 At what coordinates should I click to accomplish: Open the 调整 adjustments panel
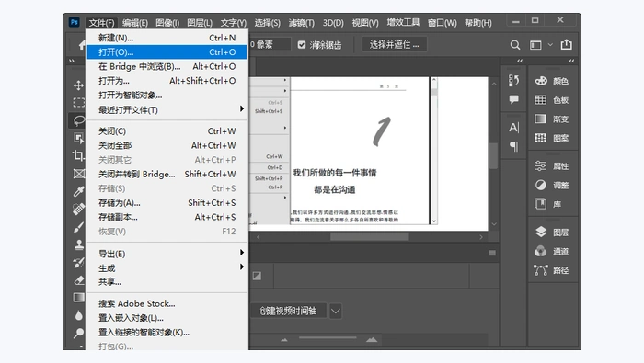[552, 185]
